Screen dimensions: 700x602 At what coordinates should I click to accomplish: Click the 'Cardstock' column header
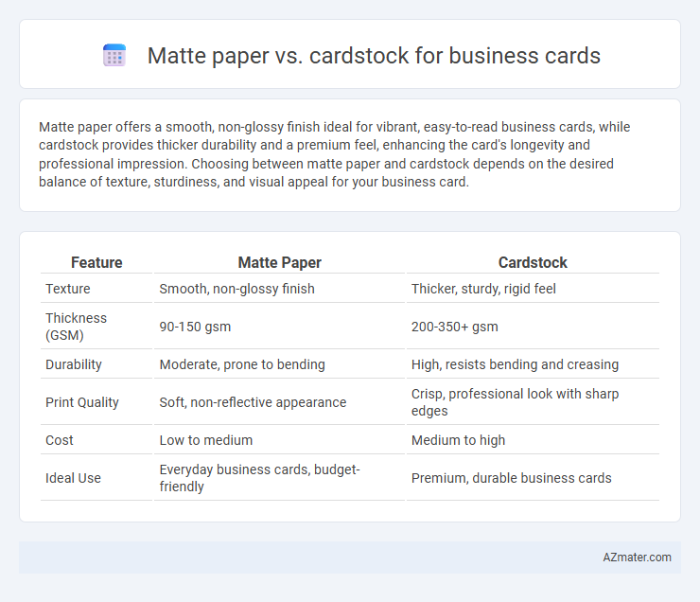click(x=533, y=262)
